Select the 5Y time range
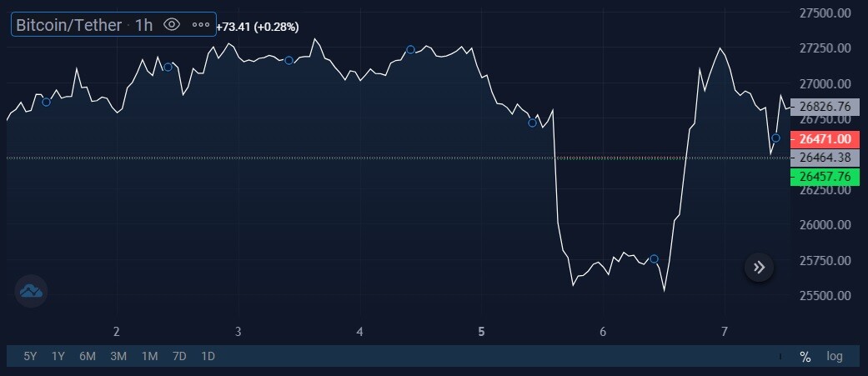The image size is (868, 376). [x=31, y=356]
